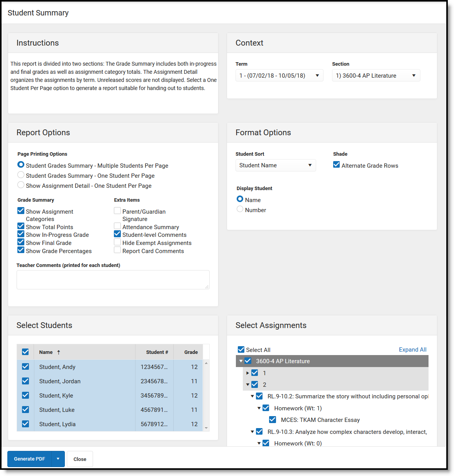Click the Grade column header
The image size is (454, 476).
(188, 352)
